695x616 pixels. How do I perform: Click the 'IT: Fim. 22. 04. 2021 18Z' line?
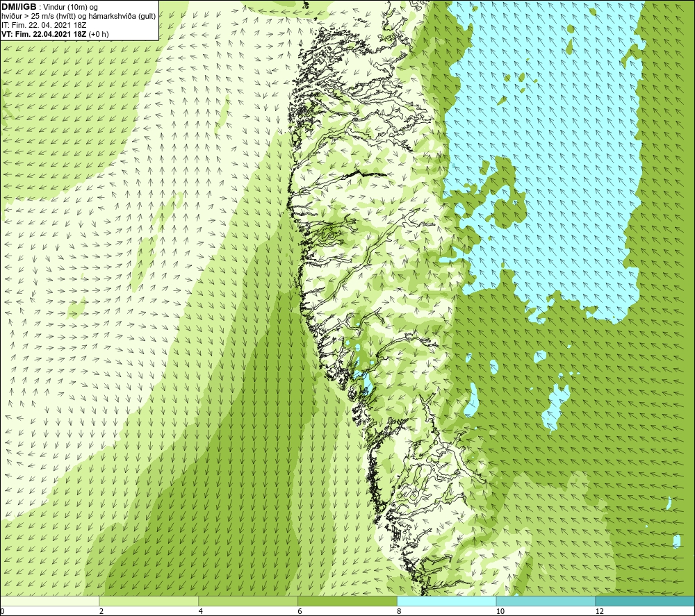click(x=44, y=25)
